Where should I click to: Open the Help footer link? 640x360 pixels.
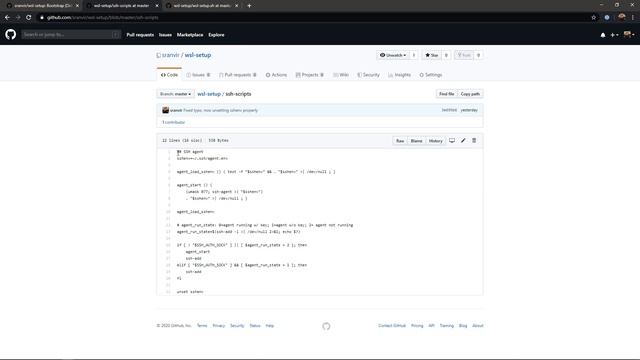(270, 326)
